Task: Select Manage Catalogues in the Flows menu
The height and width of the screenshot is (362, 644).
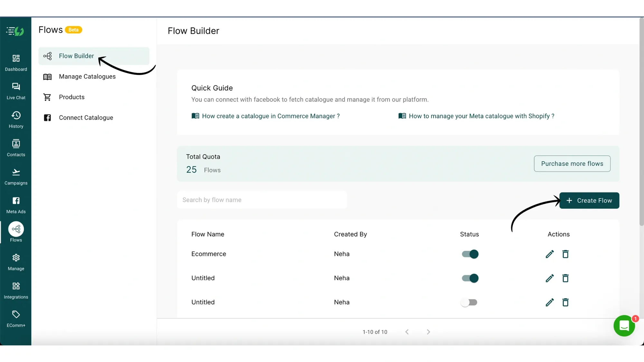Action: point(87,77)
